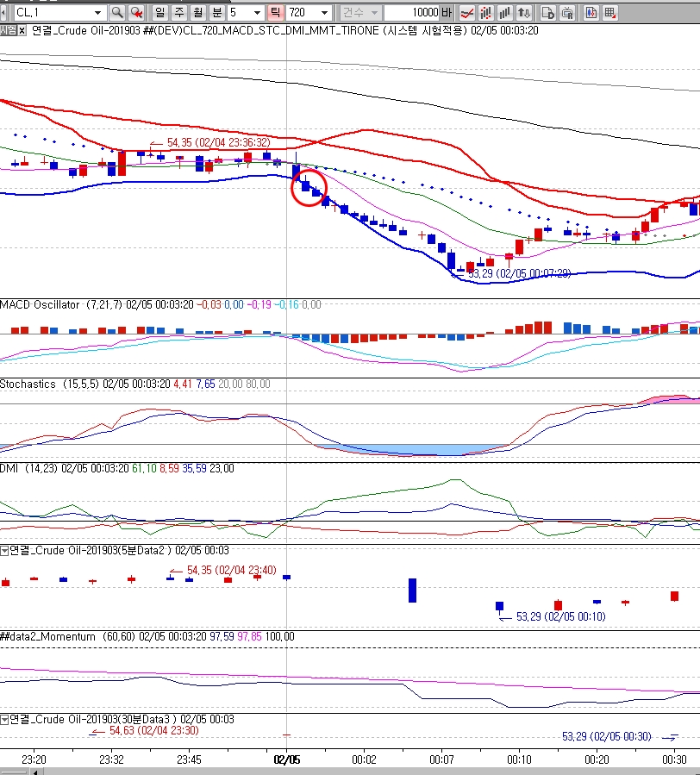The image size is (700, 775).
Task: Click the horizontal scrollbar at chart bottom
Action: [x=345, y=771]
